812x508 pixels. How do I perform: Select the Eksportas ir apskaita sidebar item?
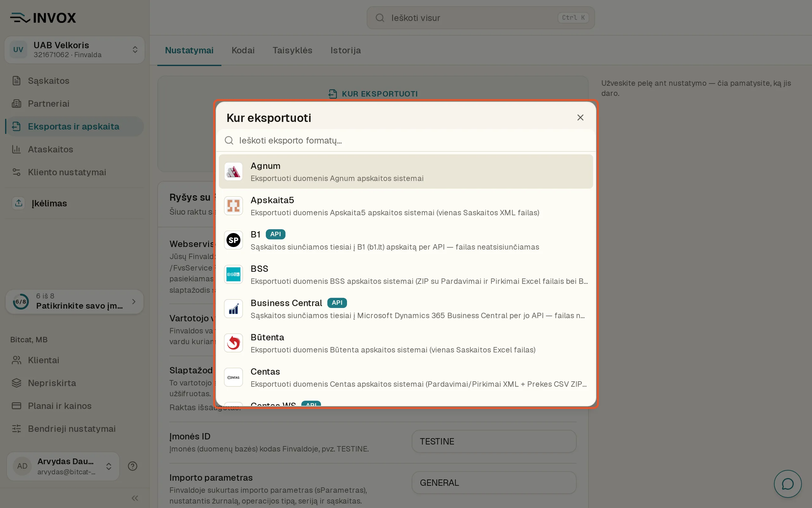[75, 126]
